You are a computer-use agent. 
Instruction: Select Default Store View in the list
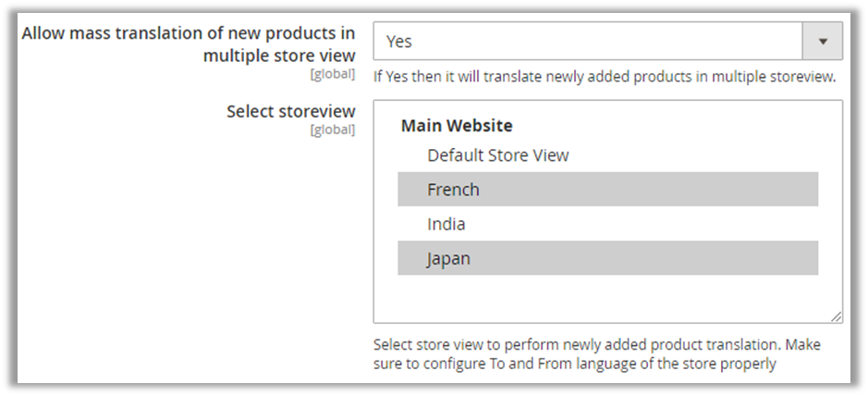point(497,155)
